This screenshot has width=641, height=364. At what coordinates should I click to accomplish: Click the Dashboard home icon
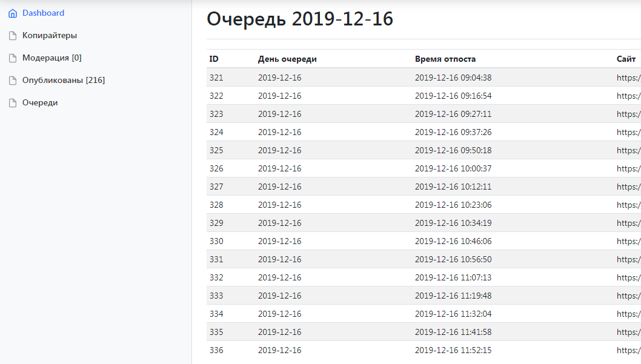[13, 13]
